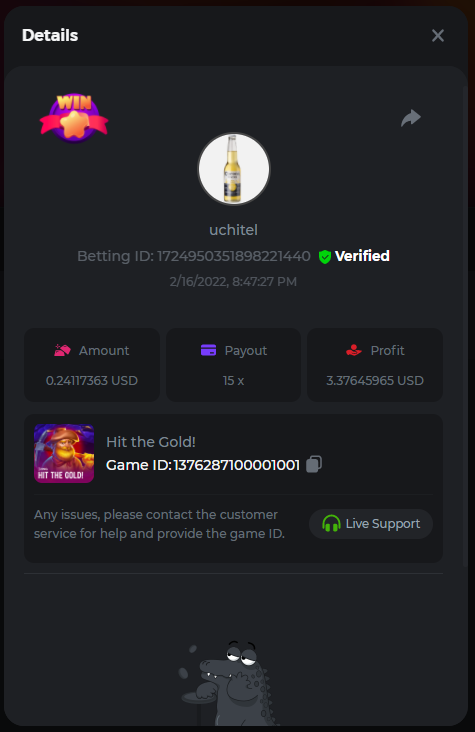Click the Hit the Gold! title
The image size is (475, 732).
pos(151,442)
